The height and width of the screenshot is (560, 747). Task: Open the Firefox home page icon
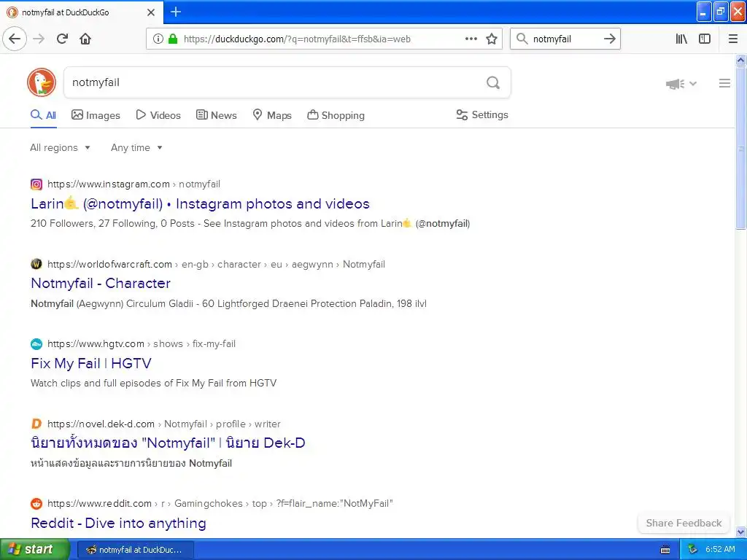[x=85, y=39]
